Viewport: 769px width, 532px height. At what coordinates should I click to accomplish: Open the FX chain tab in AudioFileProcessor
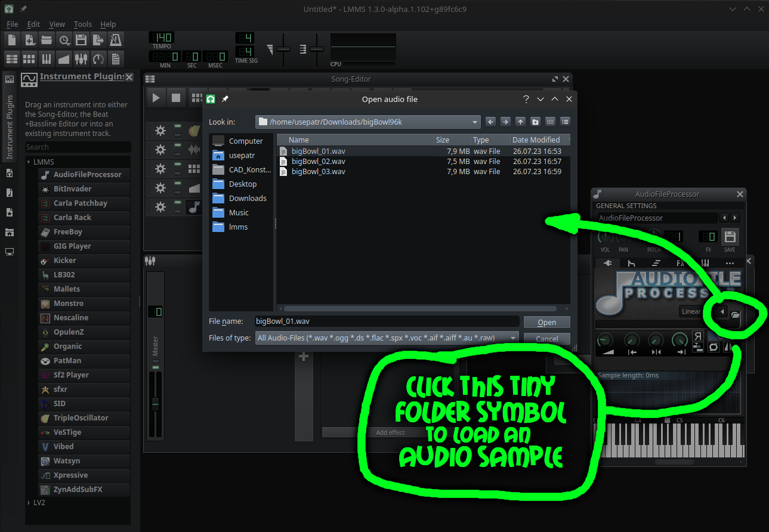pos(681,262)
